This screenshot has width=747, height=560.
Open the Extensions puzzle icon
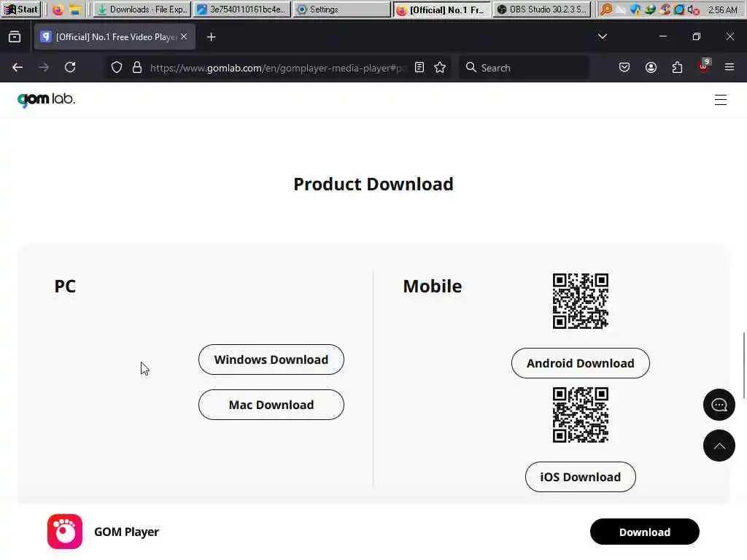[x=677, y=68]
